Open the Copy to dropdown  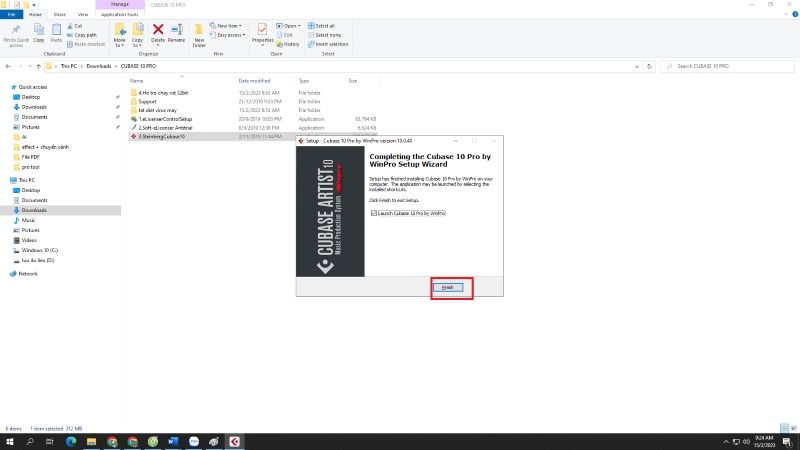click(137, 36)
